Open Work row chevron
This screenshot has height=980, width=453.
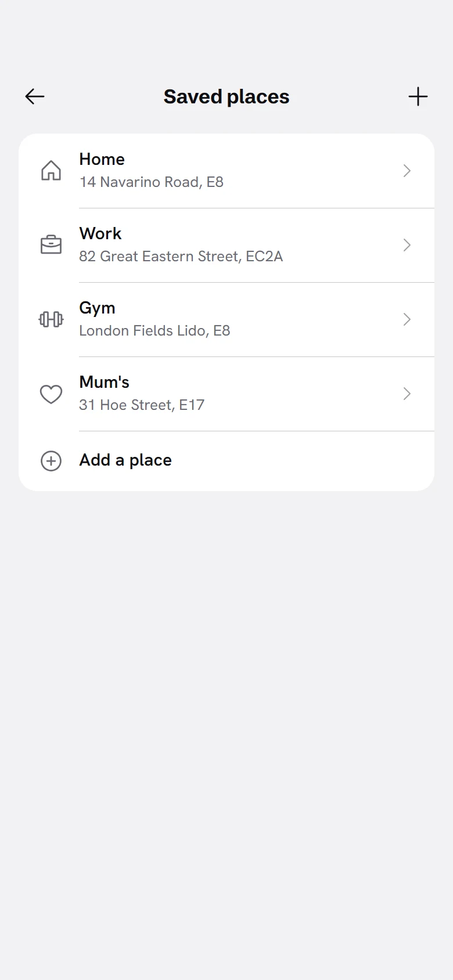click(407, 245)
